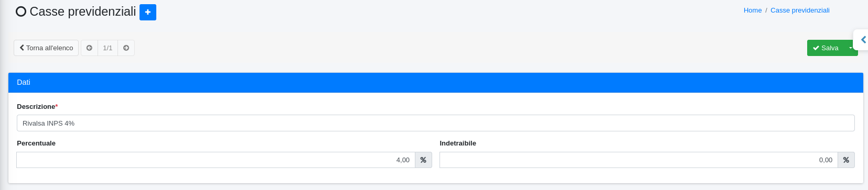Click Torna all'elenco button
The width and height of the screenshot is (868, 190).
[x=46, y=48]
